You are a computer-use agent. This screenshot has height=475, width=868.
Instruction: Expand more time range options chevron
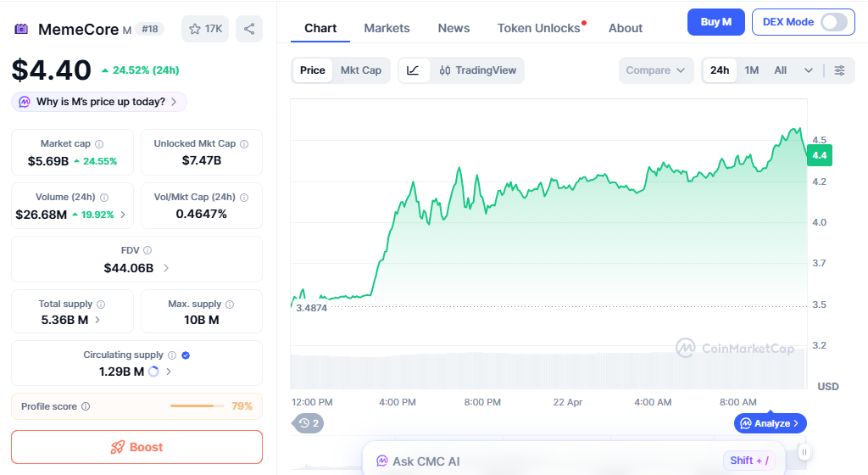[x=808, y=70]
